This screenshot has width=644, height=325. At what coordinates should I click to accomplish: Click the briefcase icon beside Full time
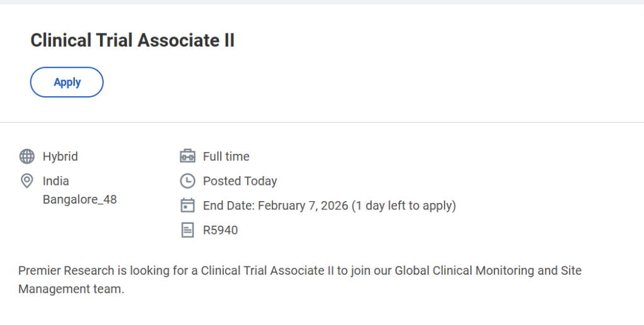point(187,157)
